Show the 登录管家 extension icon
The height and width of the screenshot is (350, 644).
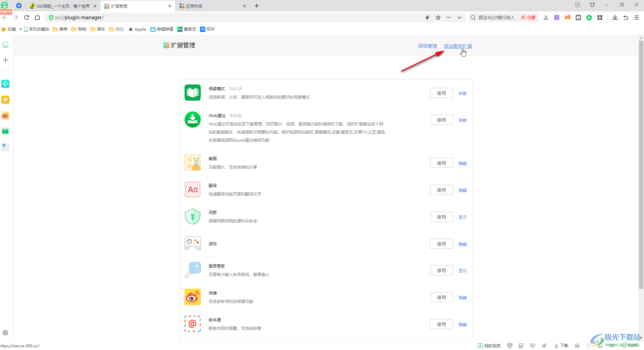click(x=462, y=271)
